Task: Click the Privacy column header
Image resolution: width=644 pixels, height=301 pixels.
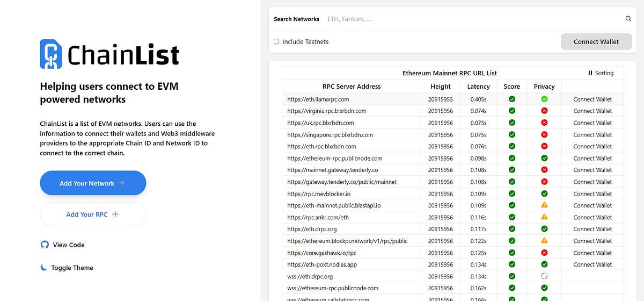Action: coord(544,86)
